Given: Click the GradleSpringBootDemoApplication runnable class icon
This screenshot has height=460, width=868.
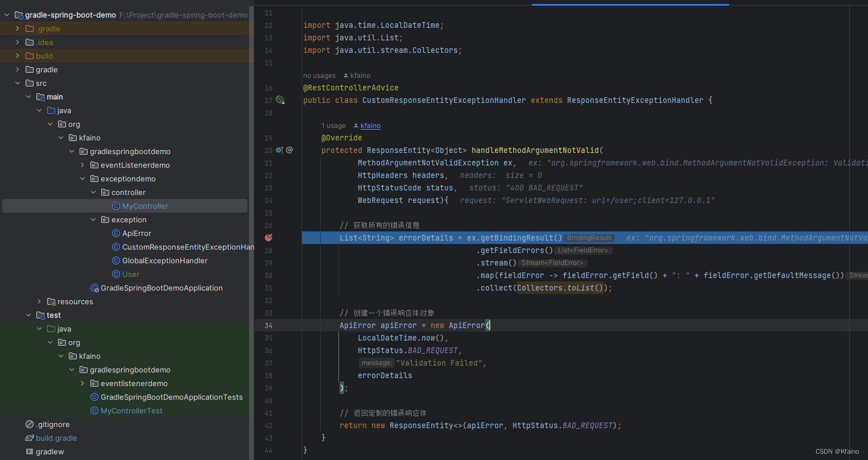Looking at the screenshot, I should pyautogui.click(x=94, y=288).
